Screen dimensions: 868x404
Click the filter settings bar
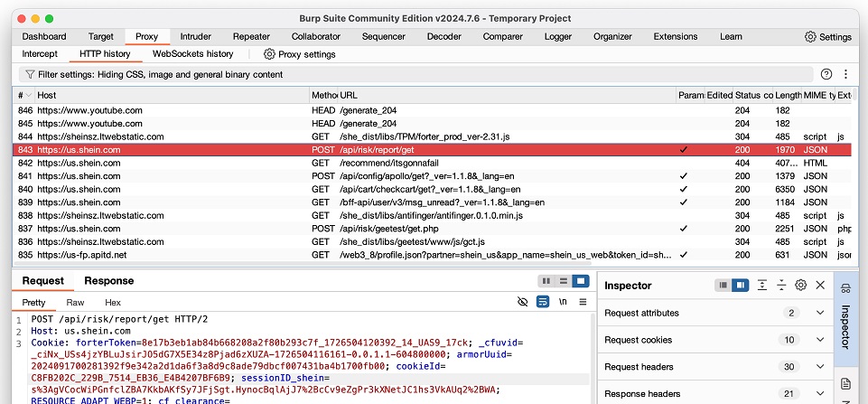point(415,74)
